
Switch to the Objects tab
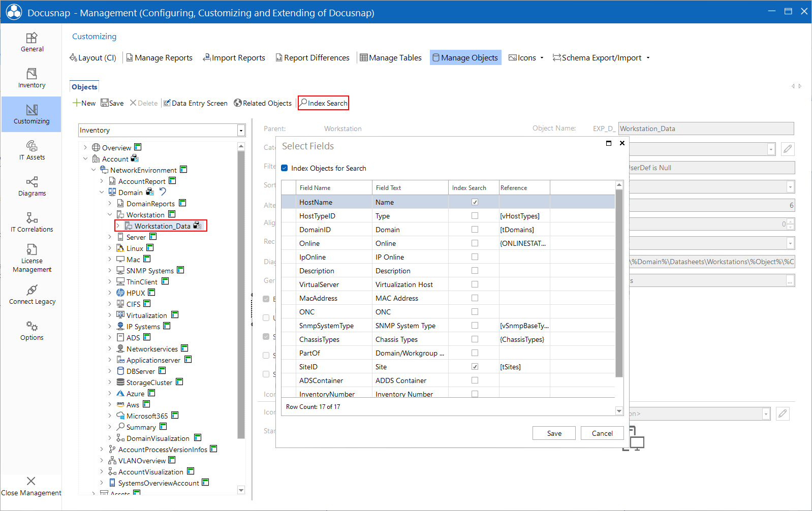[x=84, y=87]
